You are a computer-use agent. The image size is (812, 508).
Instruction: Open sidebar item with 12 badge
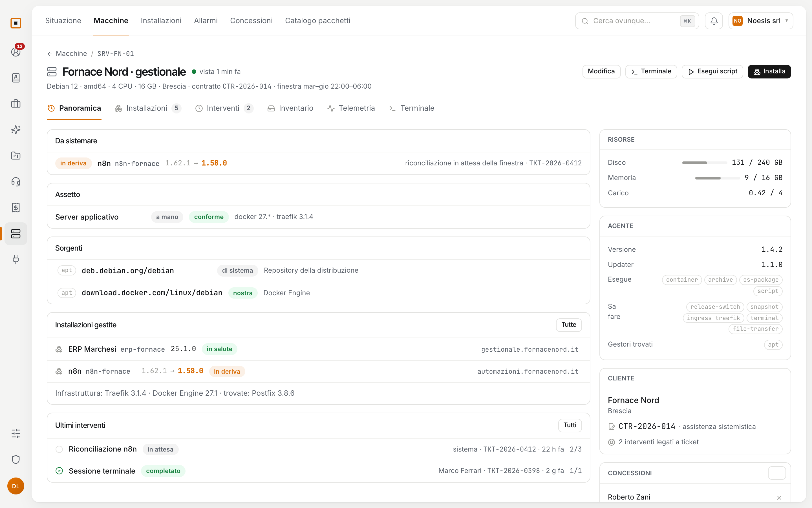point(16,51)
